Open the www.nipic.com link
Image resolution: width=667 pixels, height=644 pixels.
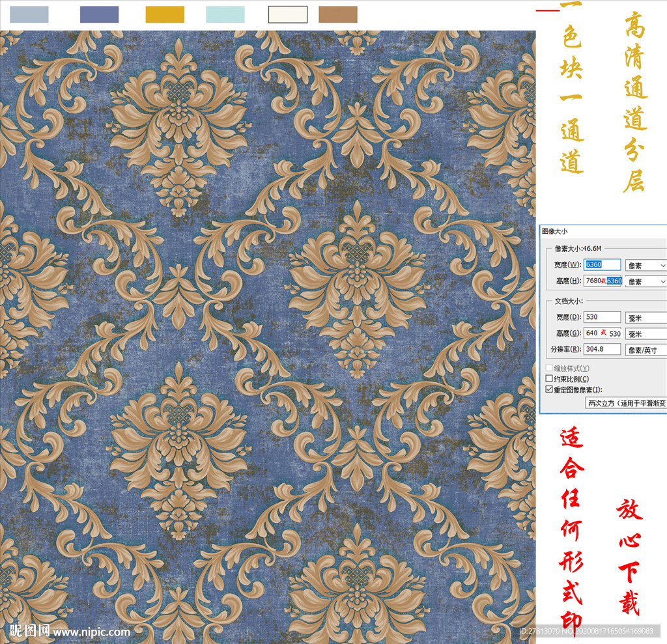[x=92, y=632]
